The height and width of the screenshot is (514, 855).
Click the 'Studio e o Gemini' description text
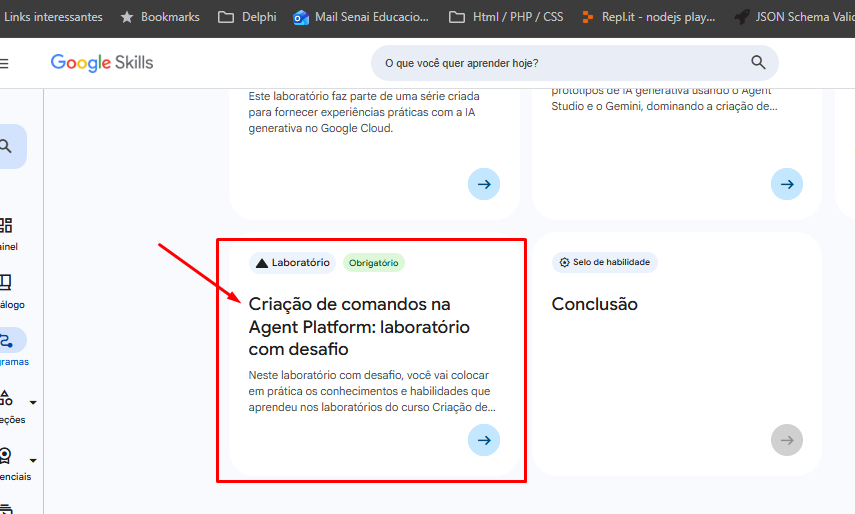click(664, 106)
